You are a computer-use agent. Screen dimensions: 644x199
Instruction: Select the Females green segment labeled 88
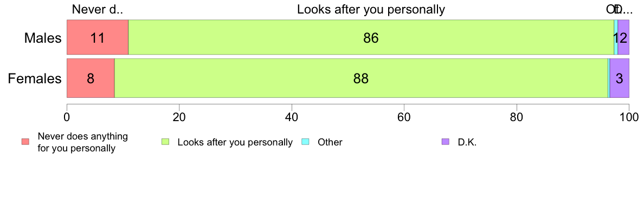(361, 78)
